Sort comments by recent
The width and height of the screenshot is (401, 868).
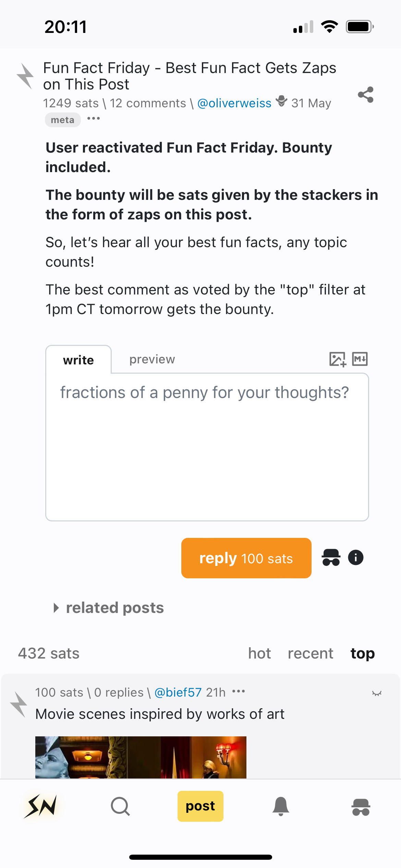tap(310, 653)
